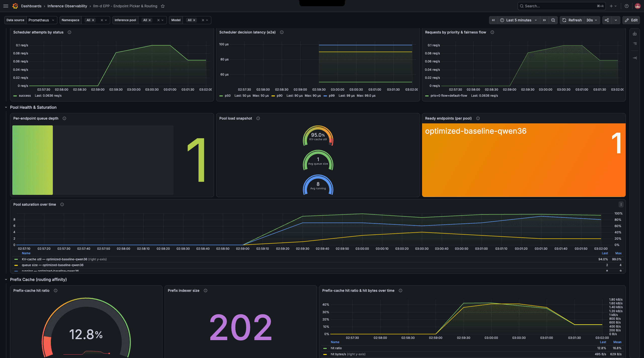Zoom out the time range
Screen dimensions: 644x358
[553, 20]
